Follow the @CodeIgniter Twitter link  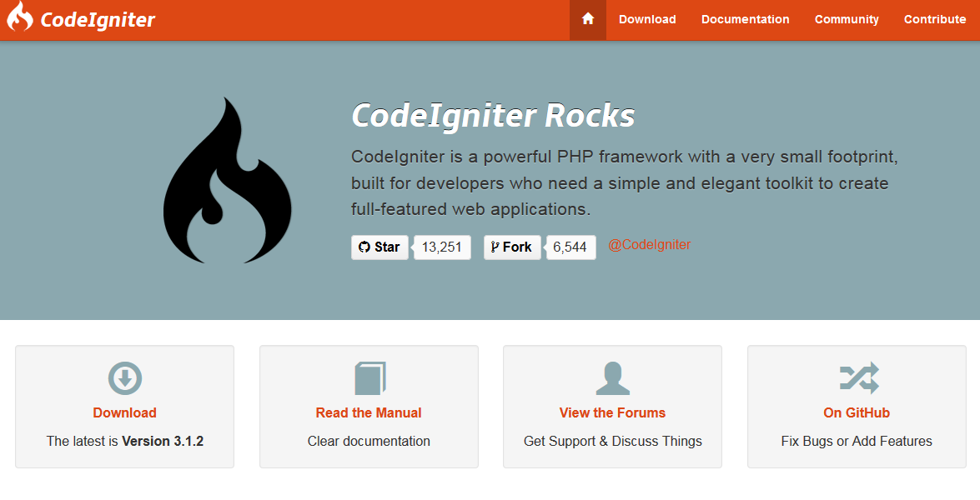click(x=649, y=244)
